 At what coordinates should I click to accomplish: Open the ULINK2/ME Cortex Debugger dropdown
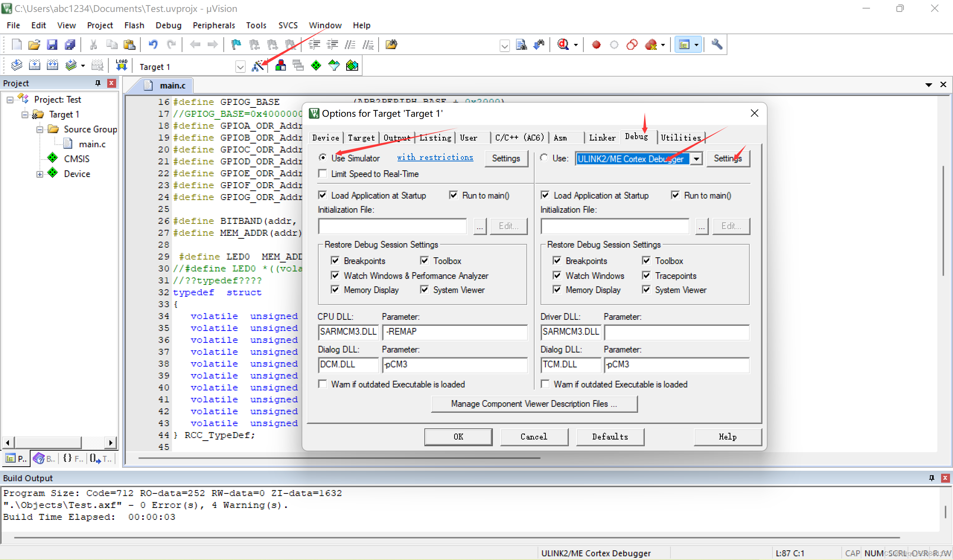coord(696,158)
